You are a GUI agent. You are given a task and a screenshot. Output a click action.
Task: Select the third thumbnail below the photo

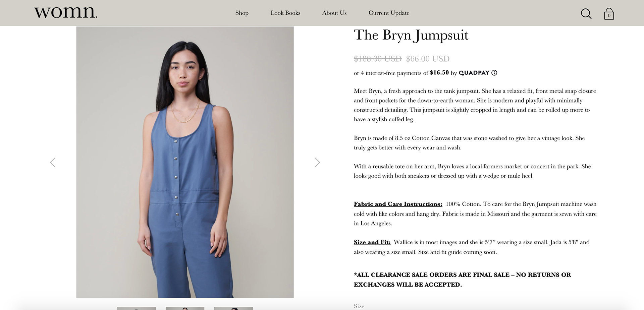(233, 308)
